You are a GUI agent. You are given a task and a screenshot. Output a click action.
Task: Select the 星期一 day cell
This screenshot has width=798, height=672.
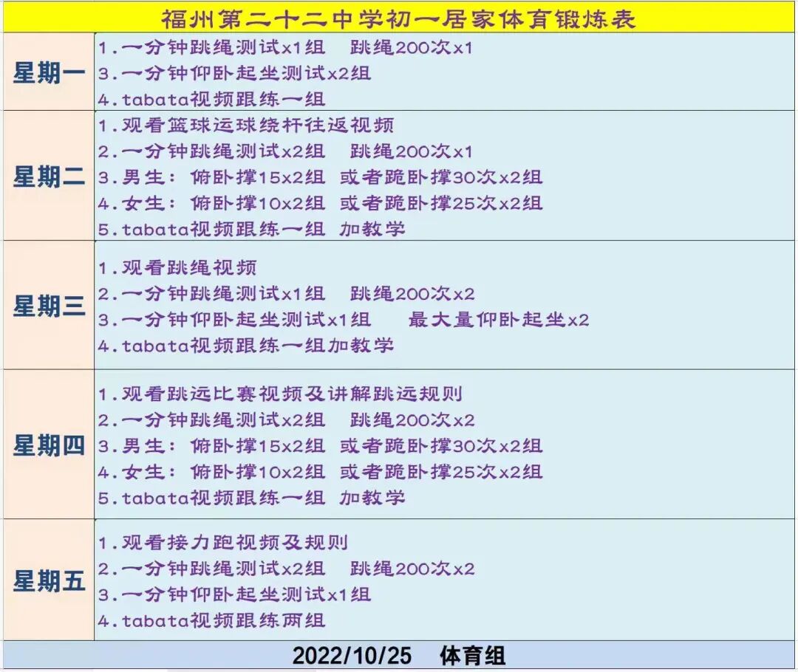(x=49, y=72)
